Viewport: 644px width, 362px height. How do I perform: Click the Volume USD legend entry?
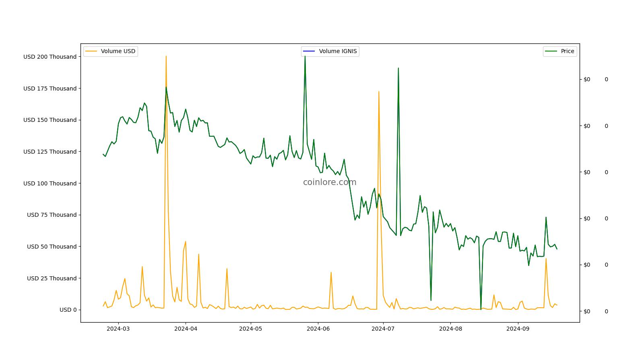[111, 51]
